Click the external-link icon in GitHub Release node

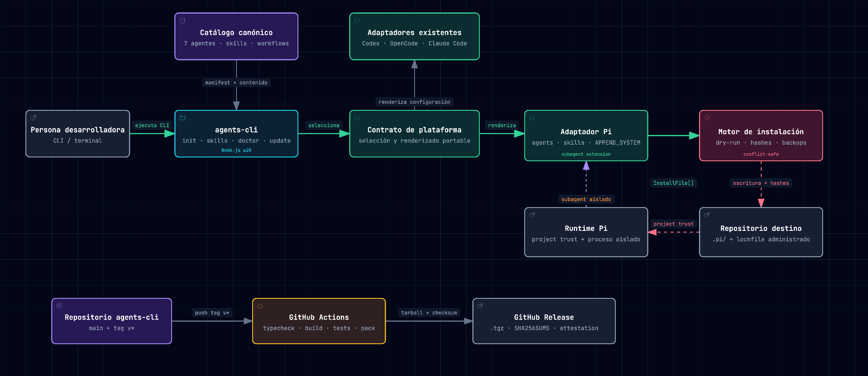(x=480, y=306)
